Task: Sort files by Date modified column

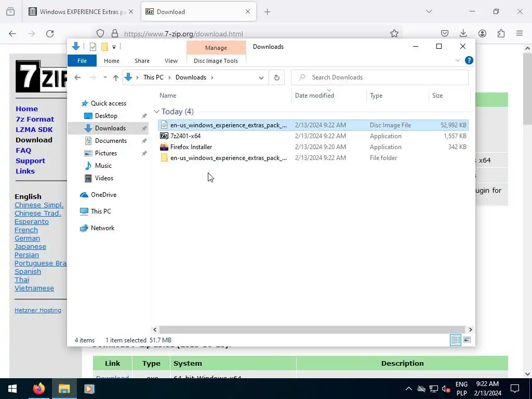Action: coord(314,96)
